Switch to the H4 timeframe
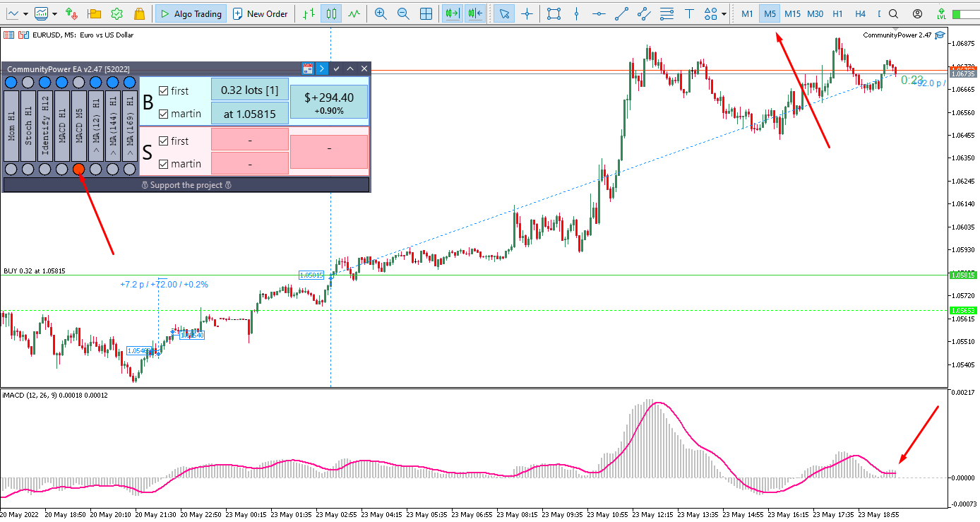This screenshot has height=522, width=980. pyautogui.click(x=860, y=13)
